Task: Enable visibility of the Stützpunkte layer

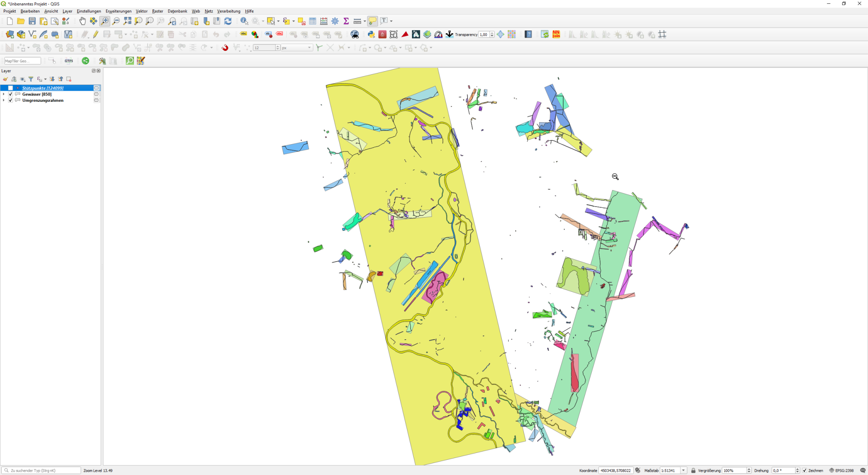Action: [x=10, y=88]
